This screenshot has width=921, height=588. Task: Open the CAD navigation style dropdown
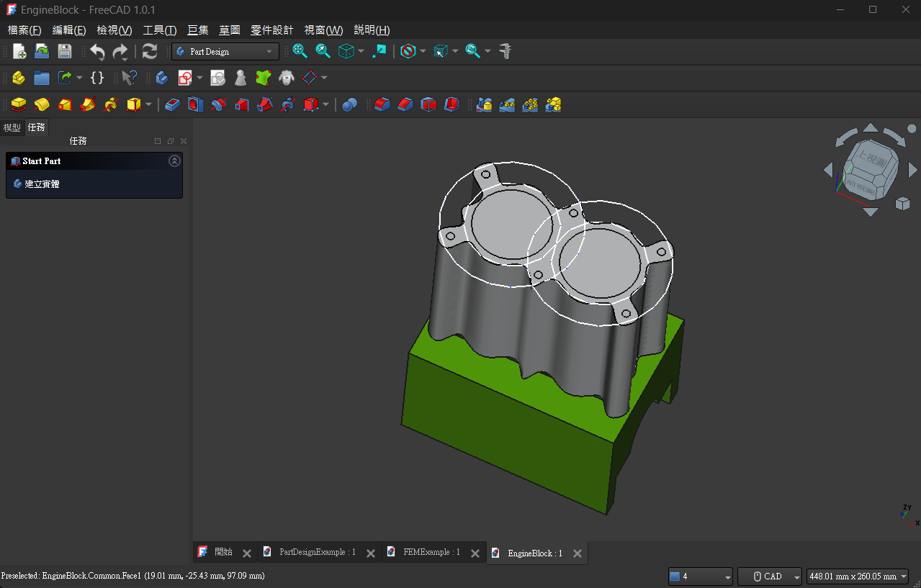coord(770,576)
